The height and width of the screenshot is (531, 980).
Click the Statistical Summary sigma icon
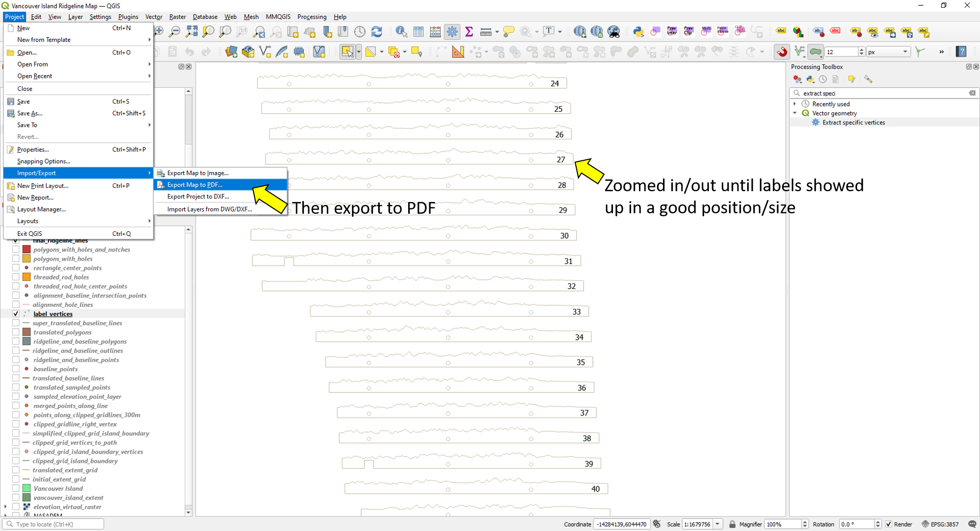click(468, 32)
